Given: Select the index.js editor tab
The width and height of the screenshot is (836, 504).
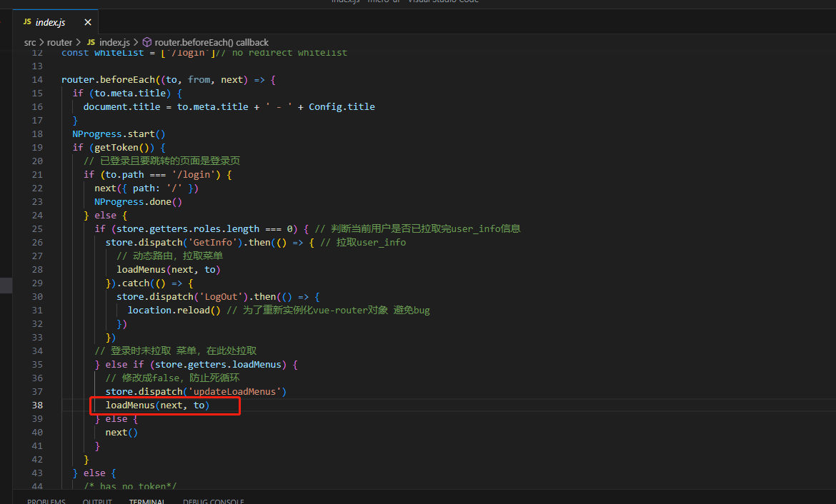Looking at the screenshot, I should point(50,21).
